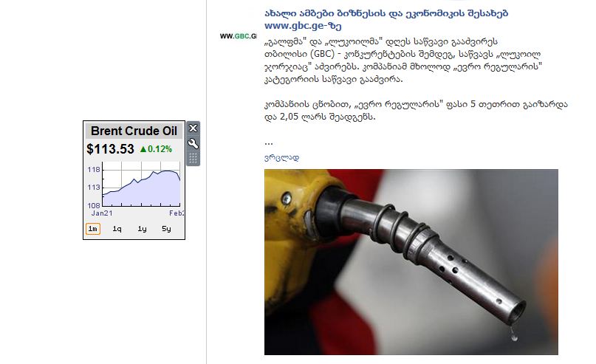Screen dimensions: 596x364
Task: Close the Brent Crude Oil gadget
Action: pyautogui.click(x=193, y=128)
